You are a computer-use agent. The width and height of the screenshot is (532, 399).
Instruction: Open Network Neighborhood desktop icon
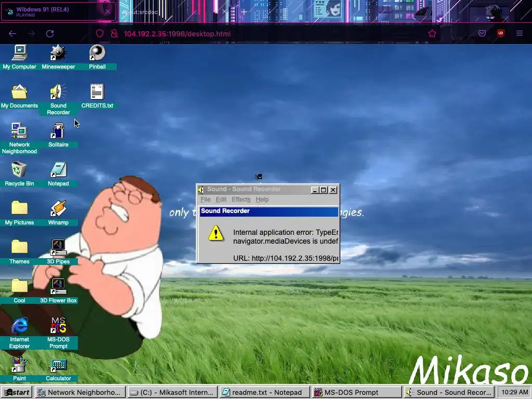click(19, 138)
